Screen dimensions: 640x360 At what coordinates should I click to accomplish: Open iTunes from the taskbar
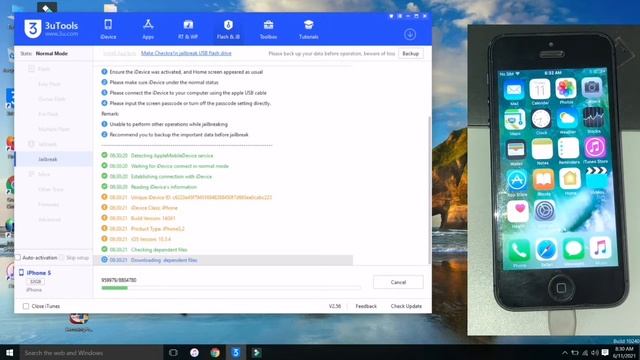point(194,353)
